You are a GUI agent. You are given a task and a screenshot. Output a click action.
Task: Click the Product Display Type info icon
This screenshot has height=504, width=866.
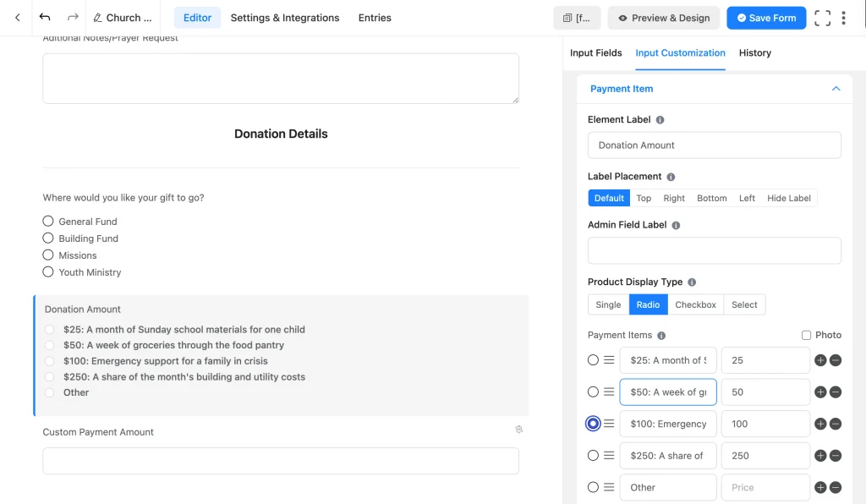click(x=692, y=282)
